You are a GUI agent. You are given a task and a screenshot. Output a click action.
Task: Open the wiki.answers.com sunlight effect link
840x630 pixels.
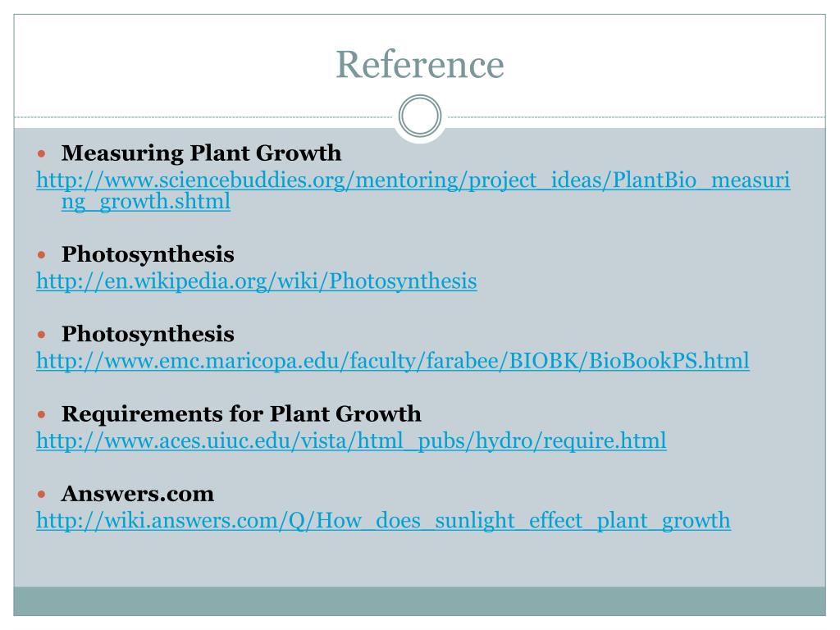[x=384, y=521]
